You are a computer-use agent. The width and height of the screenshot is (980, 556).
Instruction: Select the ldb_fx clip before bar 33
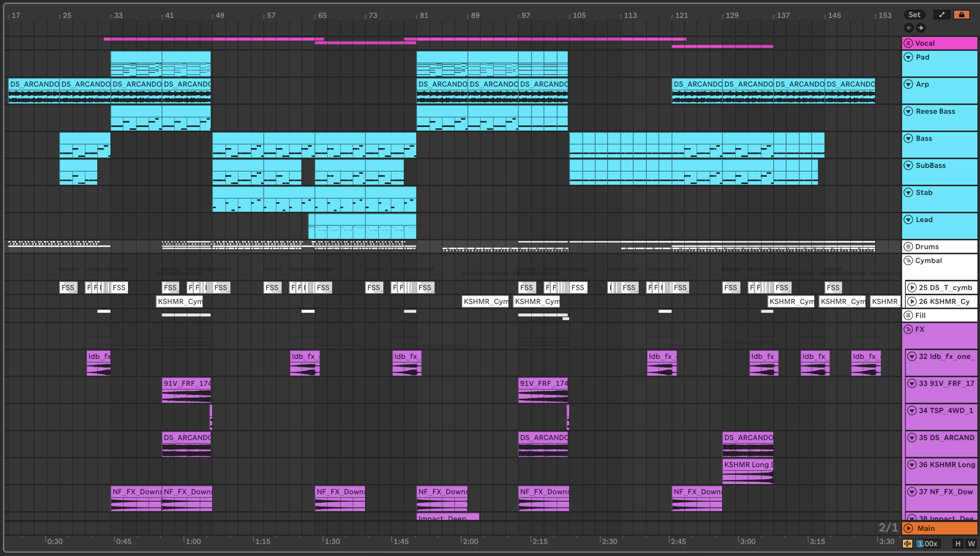tap(99, 363)
